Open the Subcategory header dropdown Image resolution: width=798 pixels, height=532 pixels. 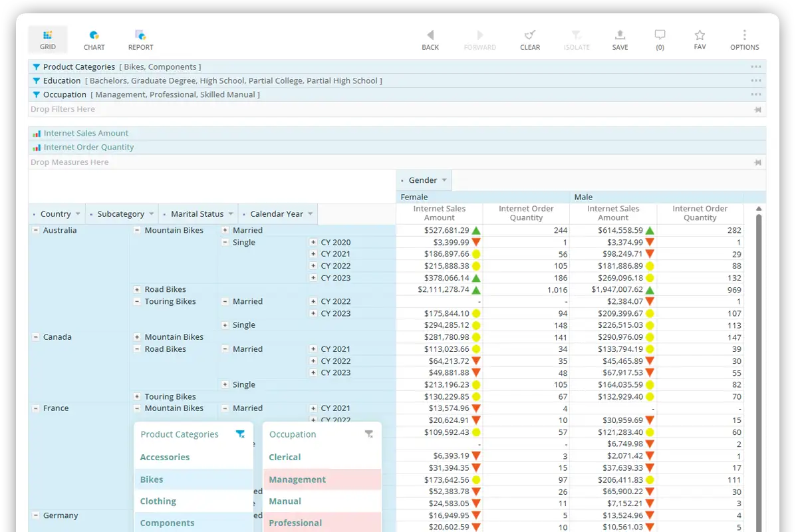click(x=151, y=214)
